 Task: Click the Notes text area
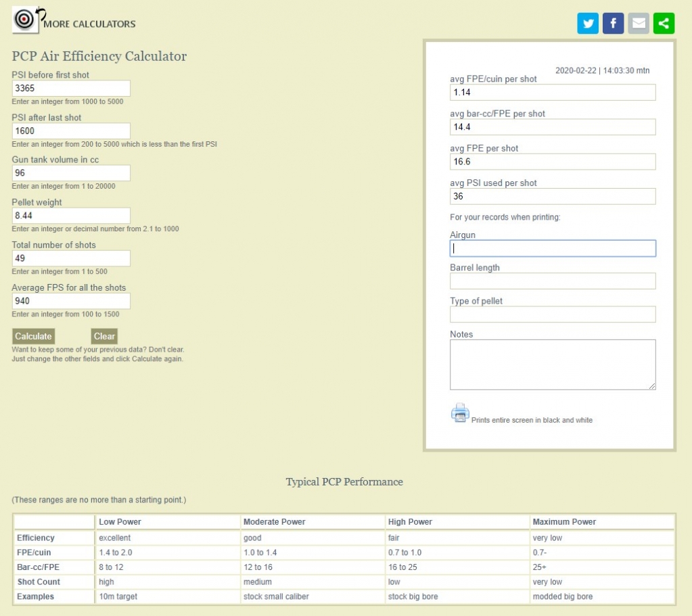point(553,365)
